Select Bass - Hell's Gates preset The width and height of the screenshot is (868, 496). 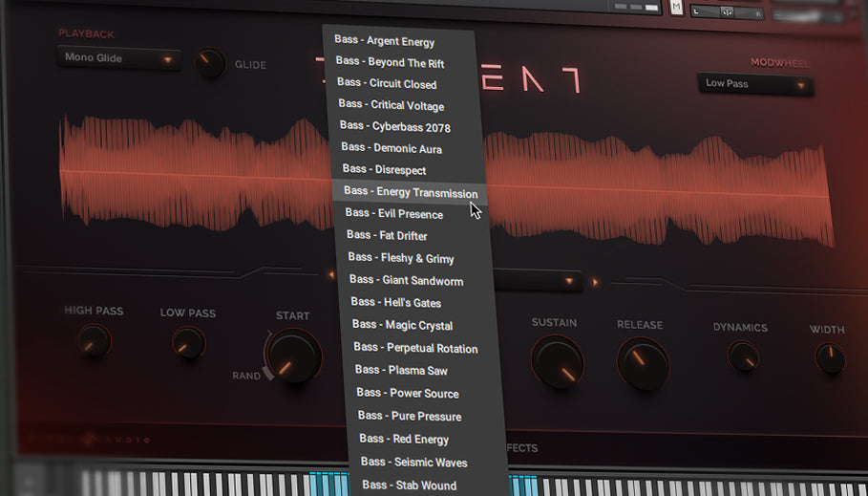[395, 303]
